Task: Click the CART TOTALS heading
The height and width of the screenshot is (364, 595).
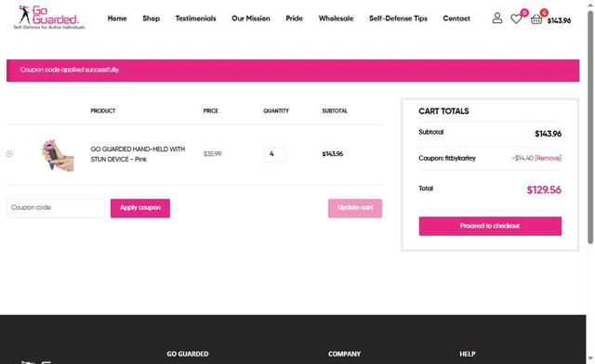Action: [443, 111]
